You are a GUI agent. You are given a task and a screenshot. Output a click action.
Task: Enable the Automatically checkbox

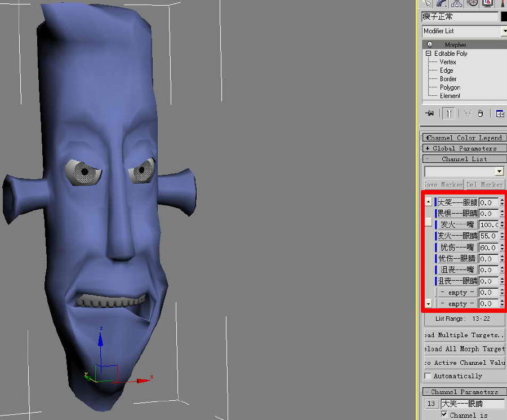point(428,376)
